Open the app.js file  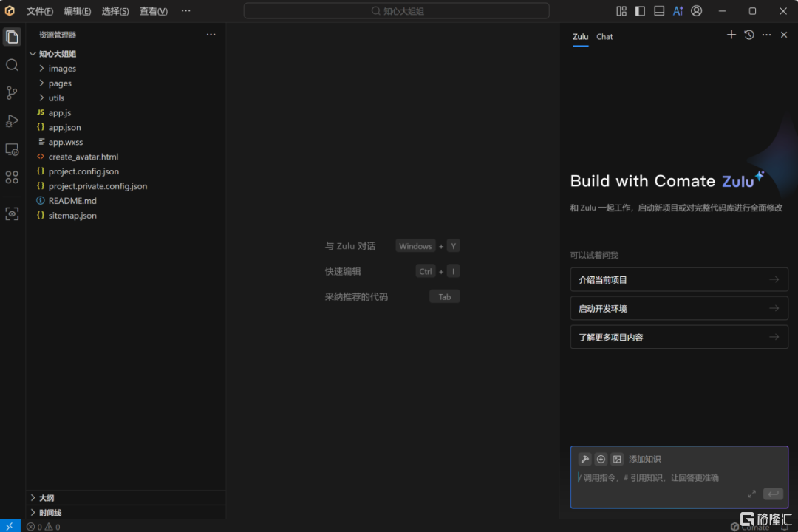(x=126, y=112)
